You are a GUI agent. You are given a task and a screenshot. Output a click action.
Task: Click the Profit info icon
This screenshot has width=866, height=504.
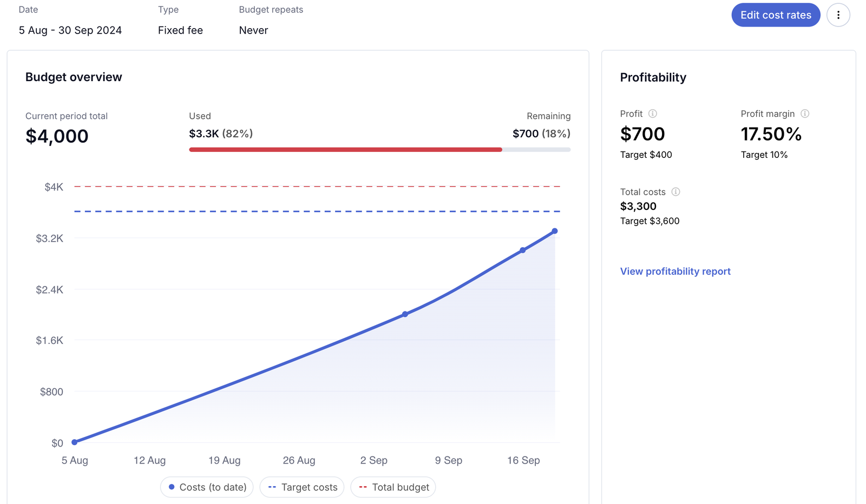click(653, 114)
